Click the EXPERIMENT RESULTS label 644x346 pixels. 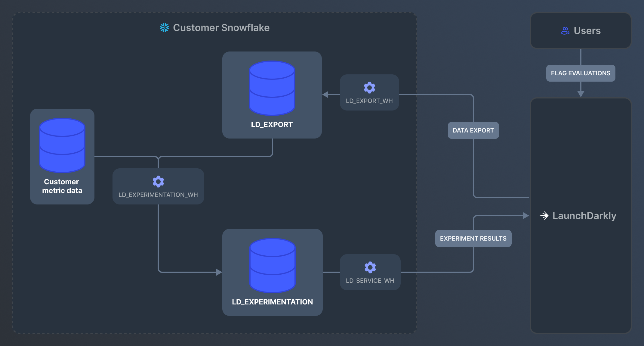coord(473,238)
